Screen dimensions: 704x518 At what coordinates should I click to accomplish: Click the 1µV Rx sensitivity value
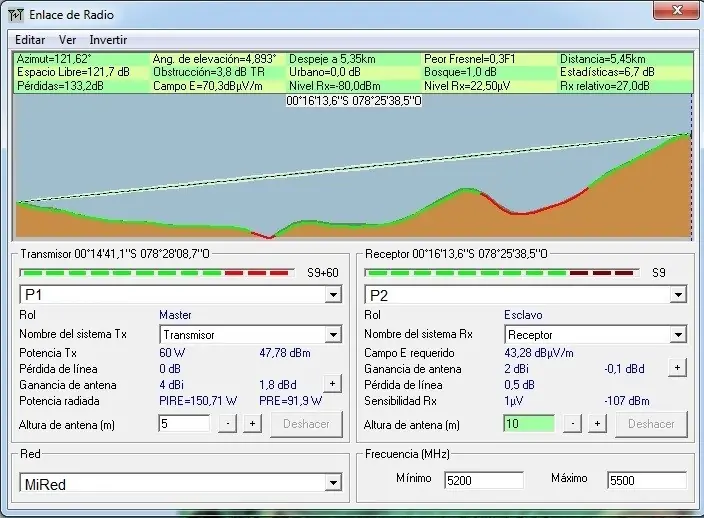point(513,400)
